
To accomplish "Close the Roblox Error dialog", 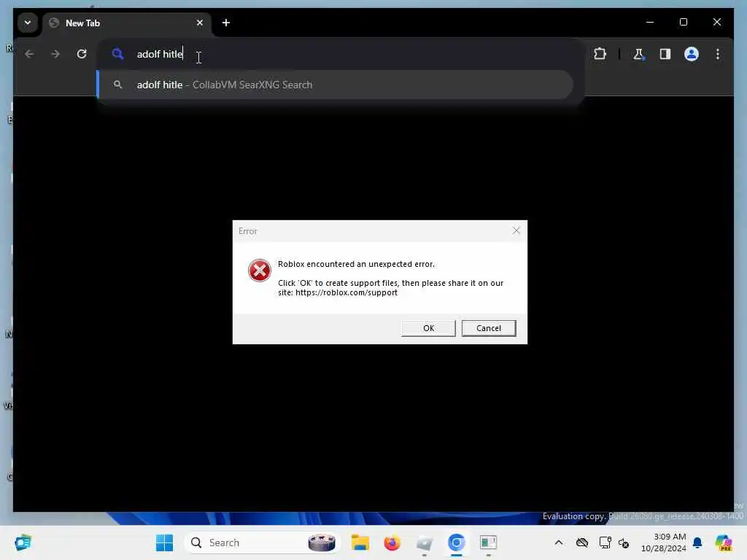I will 516,231.
